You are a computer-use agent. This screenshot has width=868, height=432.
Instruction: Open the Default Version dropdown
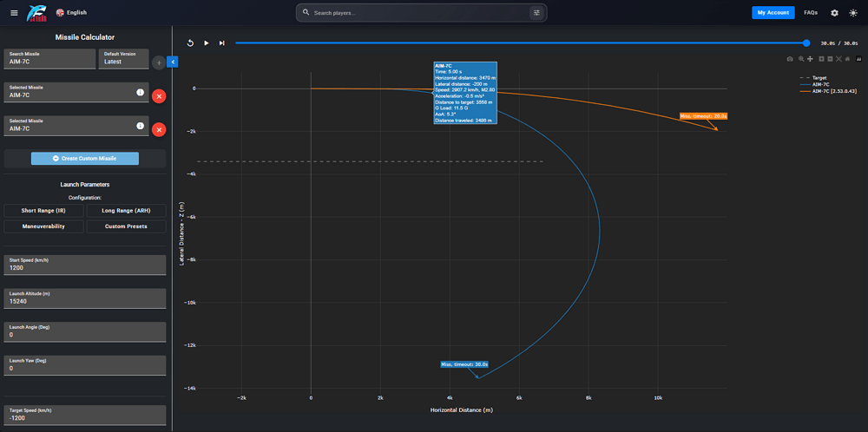tap(123, 59)
